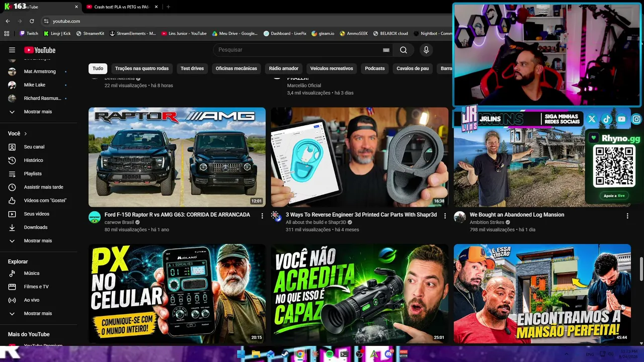Open OBS Studio from the taskbar
The height and width of the screenshot is (362, 644).
point(359,354)
